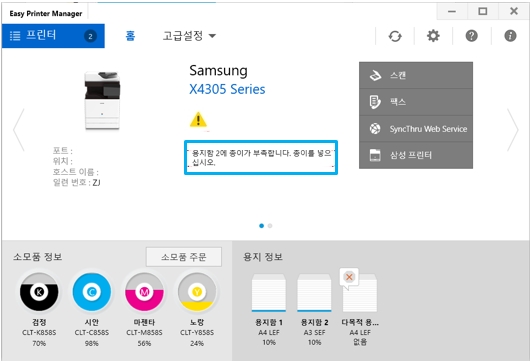Viewport: 531px width, 362px height.
Task: Select the low paper alert message box
Action: click(261, 158)
